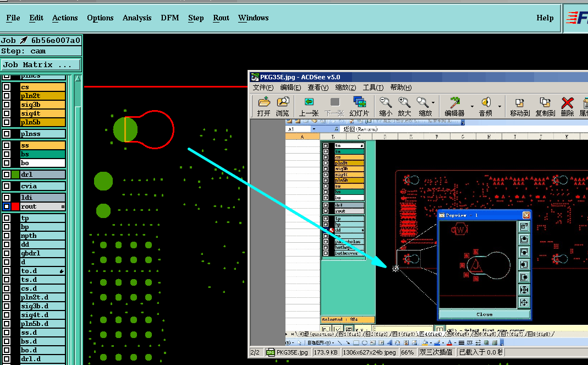Image resolution: width=588 pixels, height=365 pixels.
Task: Select the pln5b layer name
Action: click(x=43, y=122)
